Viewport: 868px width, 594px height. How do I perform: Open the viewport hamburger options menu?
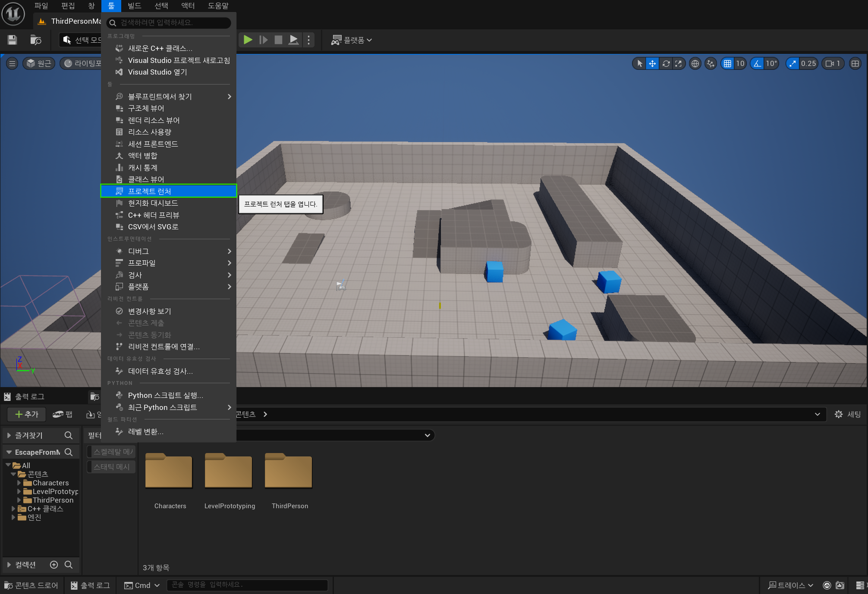(x=12, y=64)
